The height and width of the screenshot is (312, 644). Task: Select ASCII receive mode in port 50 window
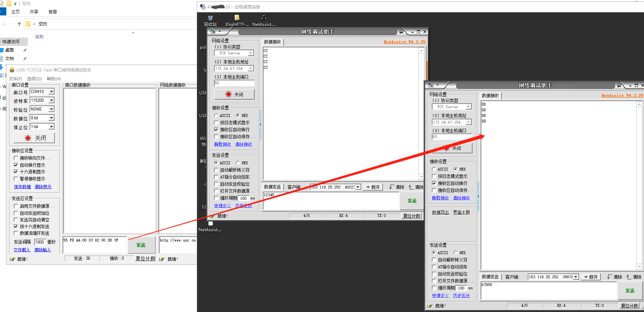[216, 115]
